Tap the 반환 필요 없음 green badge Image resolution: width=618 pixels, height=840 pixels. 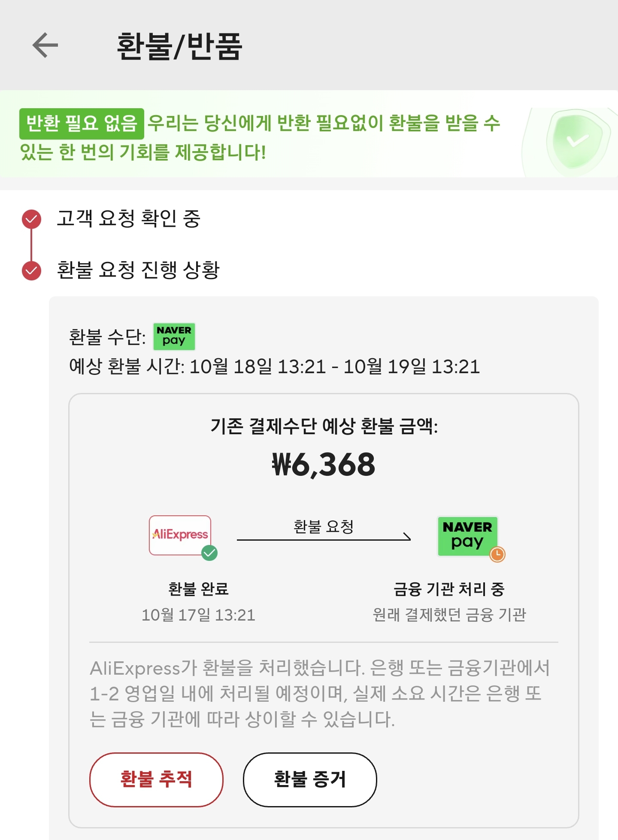[x=82, y=124]
